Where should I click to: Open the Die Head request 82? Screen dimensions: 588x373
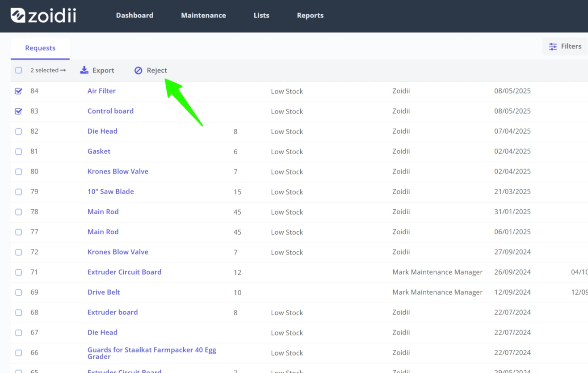[x=102, y=131]
